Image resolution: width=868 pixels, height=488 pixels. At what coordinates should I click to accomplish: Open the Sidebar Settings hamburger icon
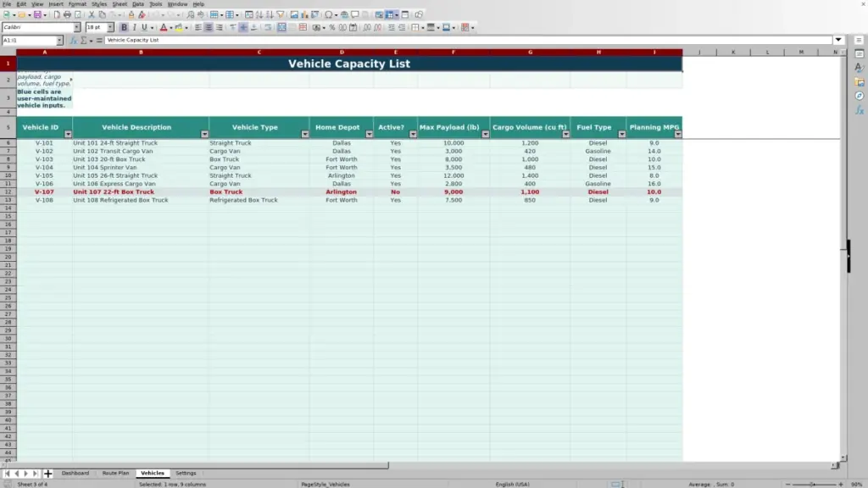(859, 40)
